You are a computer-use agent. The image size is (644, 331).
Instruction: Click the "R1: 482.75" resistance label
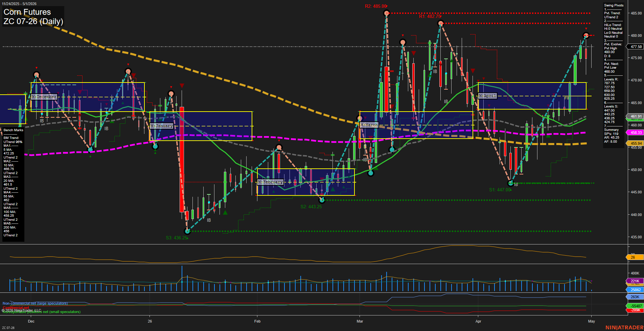[x=430, y=16]
